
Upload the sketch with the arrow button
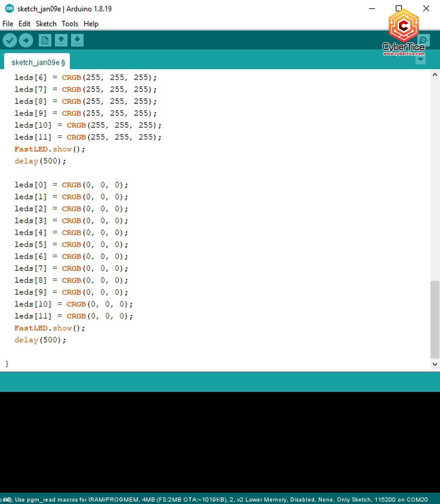(26, 40)
